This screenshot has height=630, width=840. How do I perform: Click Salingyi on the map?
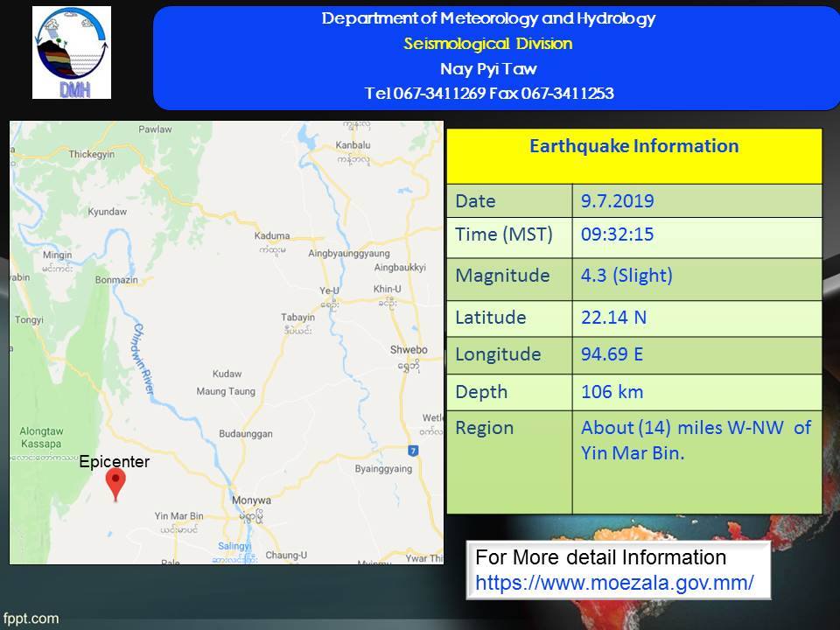[234, 546]
